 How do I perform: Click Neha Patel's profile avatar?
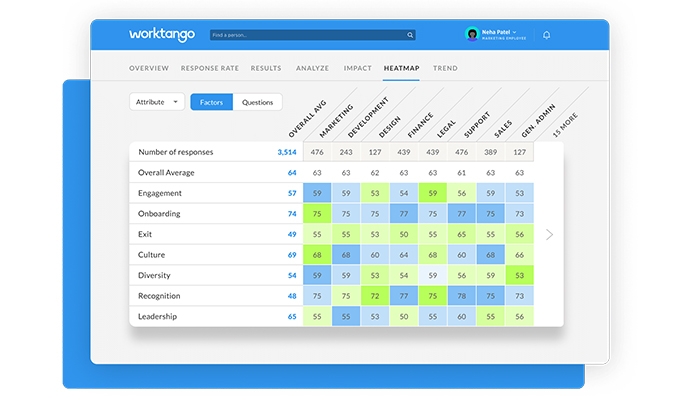472,35
